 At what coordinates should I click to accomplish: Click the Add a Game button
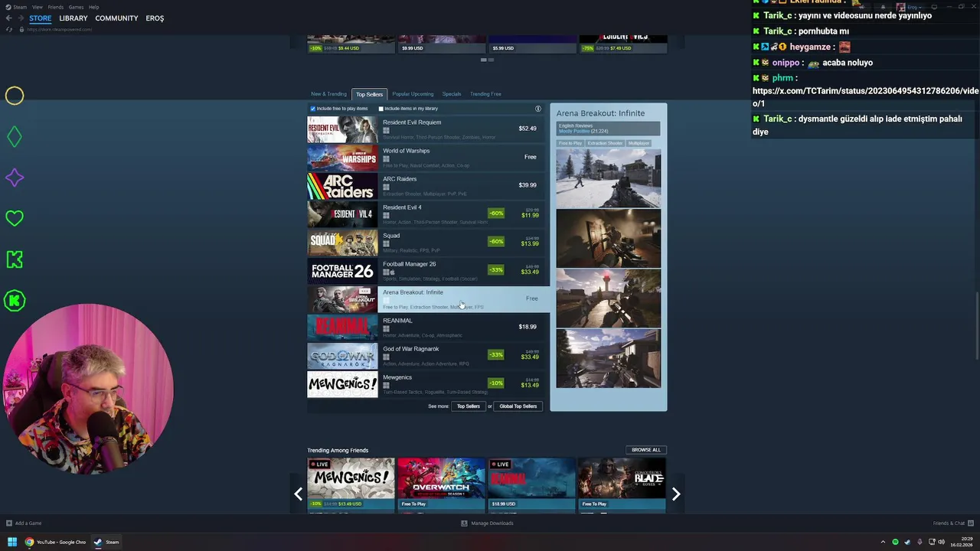coord(24,523)
